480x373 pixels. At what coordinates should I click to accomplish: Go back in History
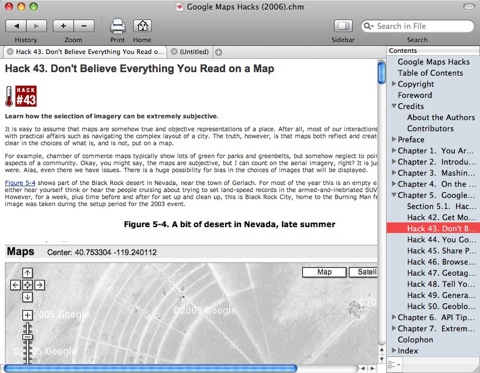tap(16, 26)
